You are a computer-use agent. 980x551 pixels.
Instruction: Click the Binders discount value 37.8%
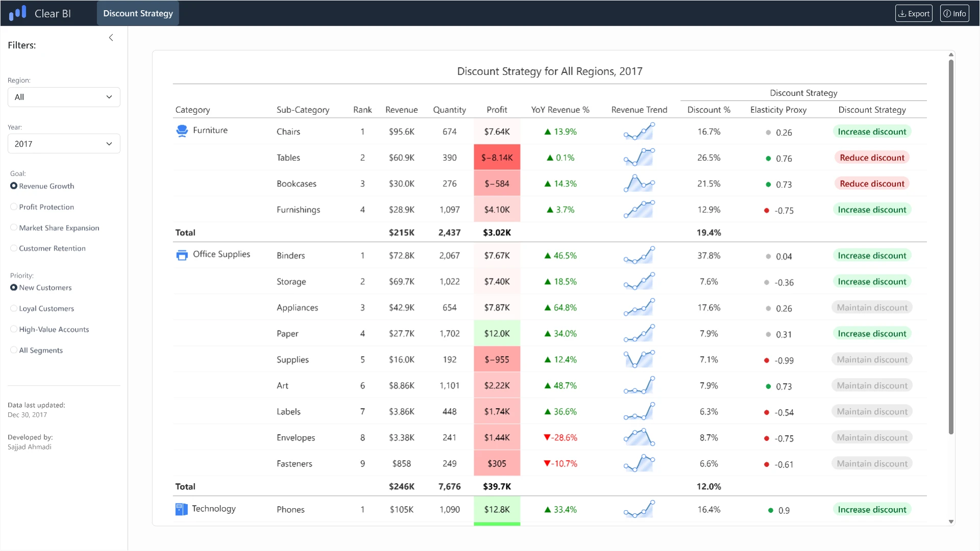point(708,256)
